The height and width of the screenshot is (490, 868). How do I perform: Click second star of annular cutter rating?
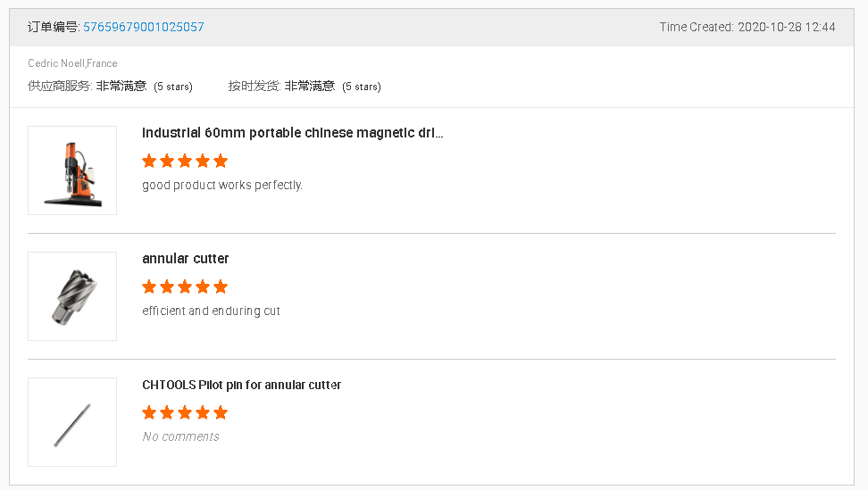coord(167,287)
